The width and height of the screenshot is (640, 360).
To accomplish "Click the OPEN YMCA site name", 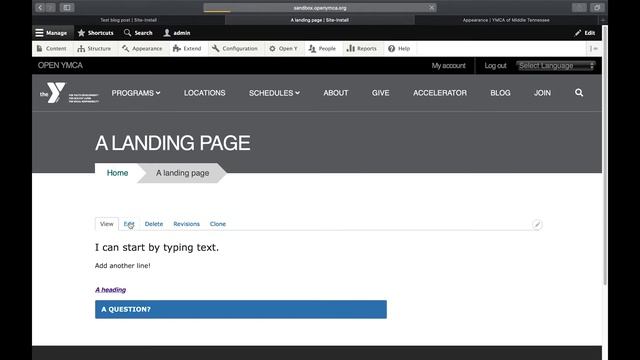I will click(x=60, y=65).
